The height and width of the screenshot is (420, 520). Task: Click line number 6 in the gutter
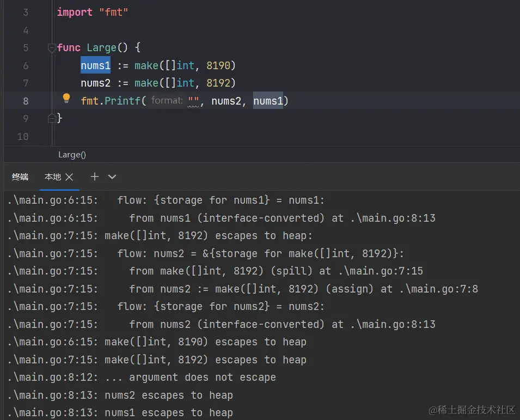[x=26, y=66]
